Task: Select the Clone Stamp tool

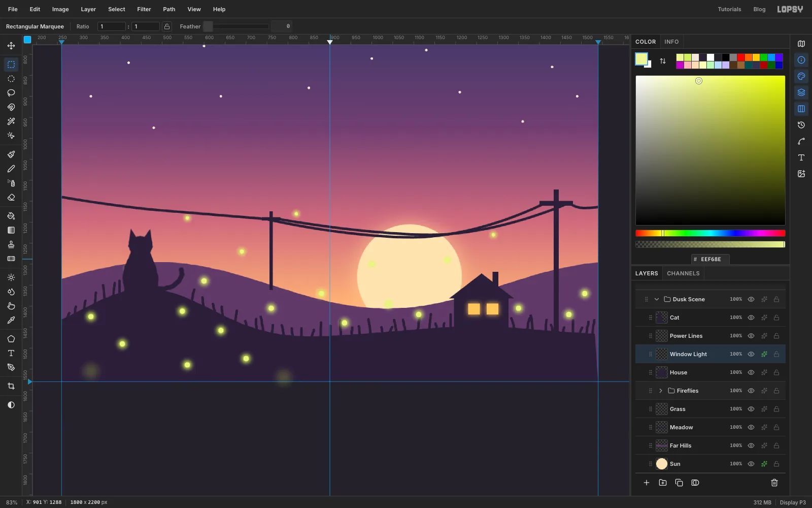Action: point(11,244)
